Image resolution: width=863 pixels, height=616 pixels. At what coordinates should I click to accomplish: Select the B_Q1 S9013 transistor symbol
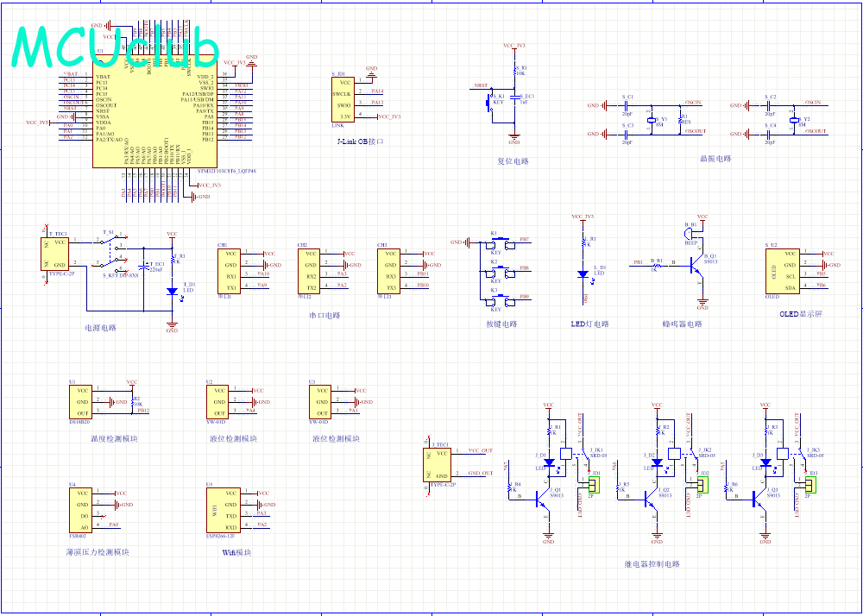696,266
